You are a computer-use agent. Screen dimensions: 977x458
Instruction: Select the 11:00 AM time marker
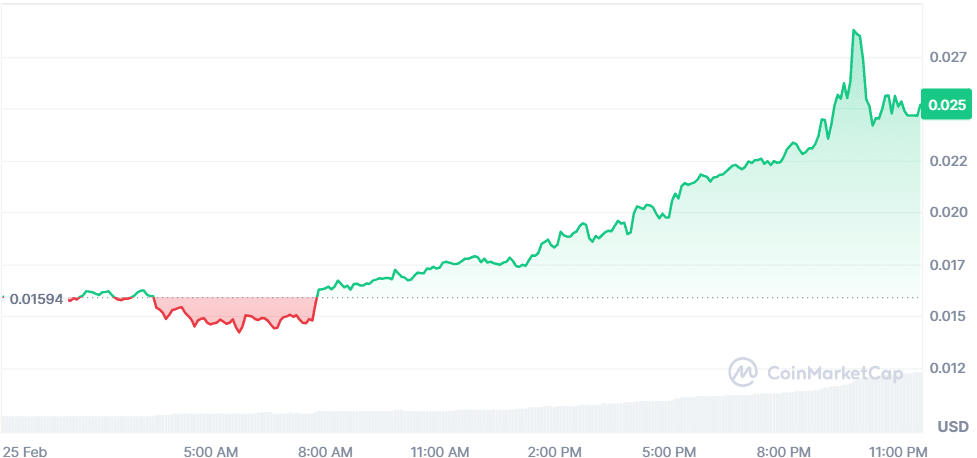pos(440,451)
